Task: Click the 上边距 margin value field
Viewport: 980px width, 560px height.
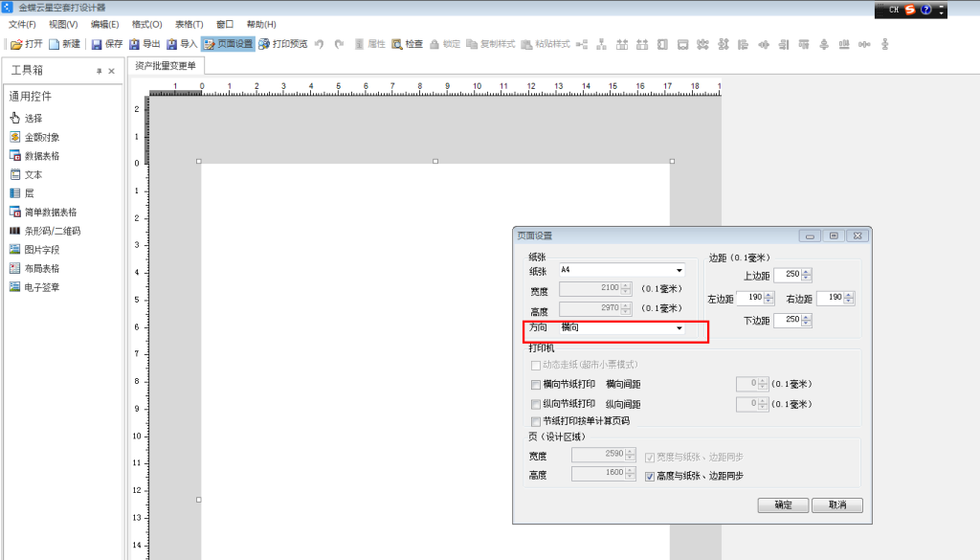Action: pos(787,275)
